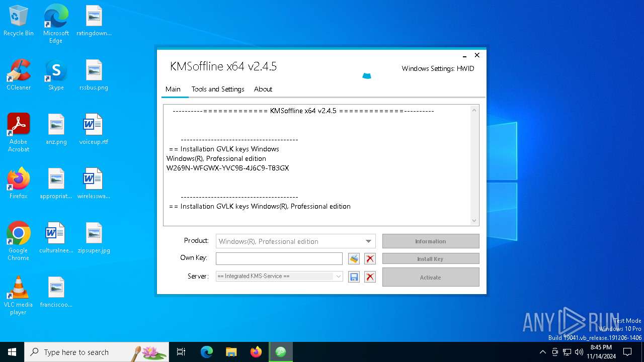Open the Tools and Settings tab
Viewport: 644px width, 362px height.
[x=218, y=89]
